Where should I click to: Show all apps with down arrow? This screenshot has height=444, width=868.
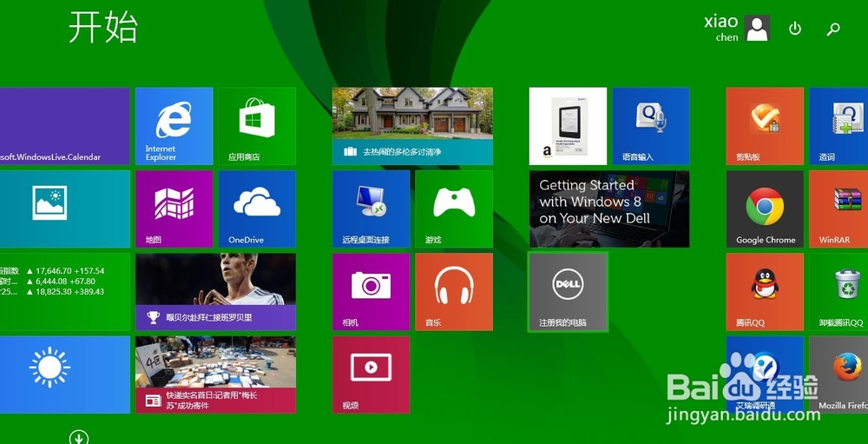(x=79, y=437)
